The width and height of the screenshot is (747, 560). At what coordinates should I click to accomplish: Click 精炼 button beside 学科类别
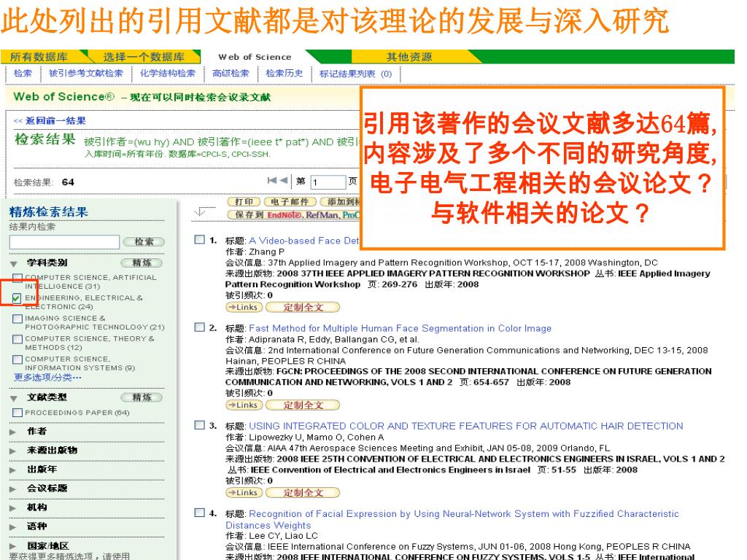tap(142, 262)
